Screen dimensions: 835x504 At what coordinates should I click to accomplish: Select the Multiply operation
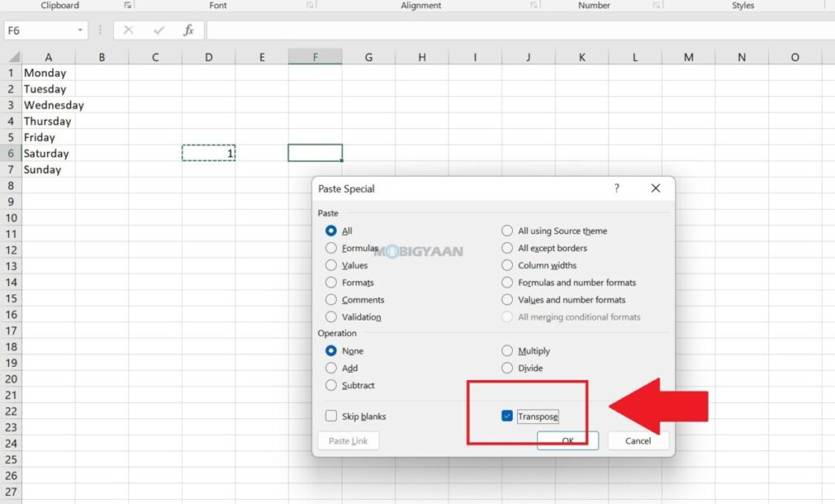[507, 351]
